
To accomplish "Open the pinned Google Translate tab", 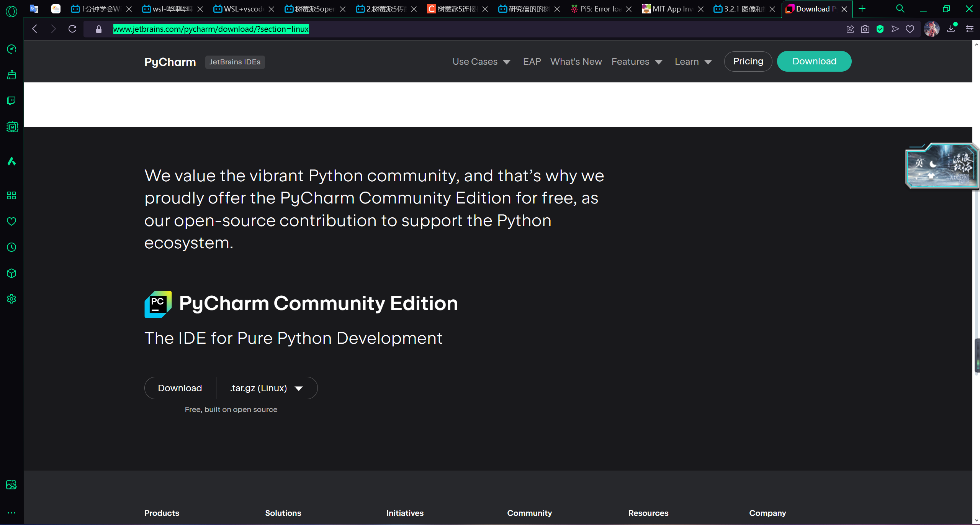I will coord(34,9).
